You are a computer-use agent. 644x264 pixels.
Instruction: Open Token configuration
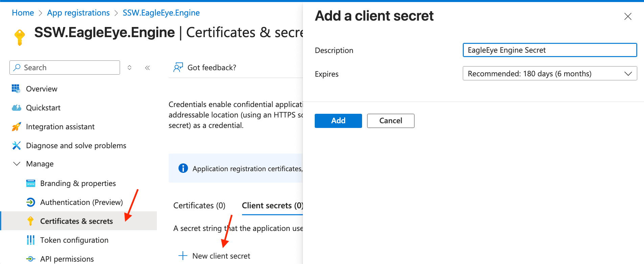click(74, 240)
